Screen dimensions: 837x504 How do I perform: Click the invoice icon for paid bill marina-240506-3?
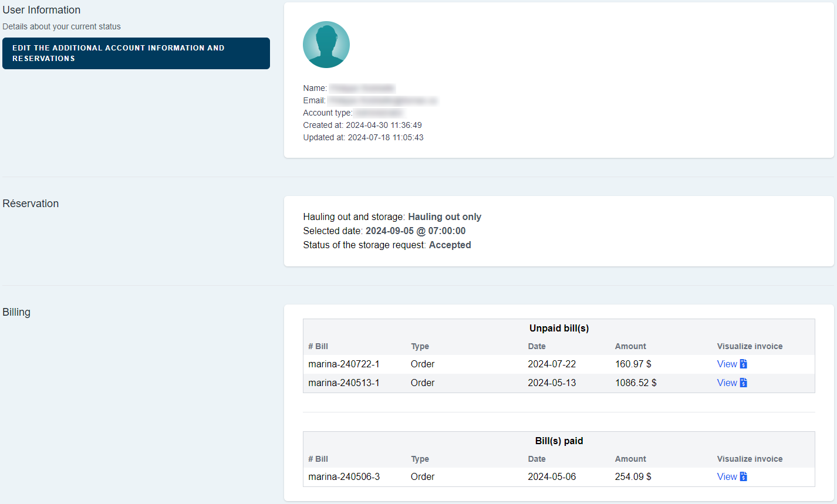point(743,476)
